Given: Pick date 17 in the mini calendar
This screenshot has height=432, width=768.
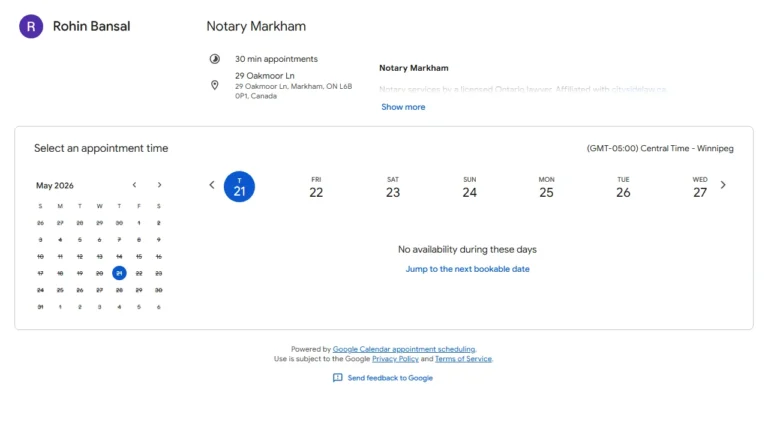Looking at the screenshot, I should [x=40, y=273].
